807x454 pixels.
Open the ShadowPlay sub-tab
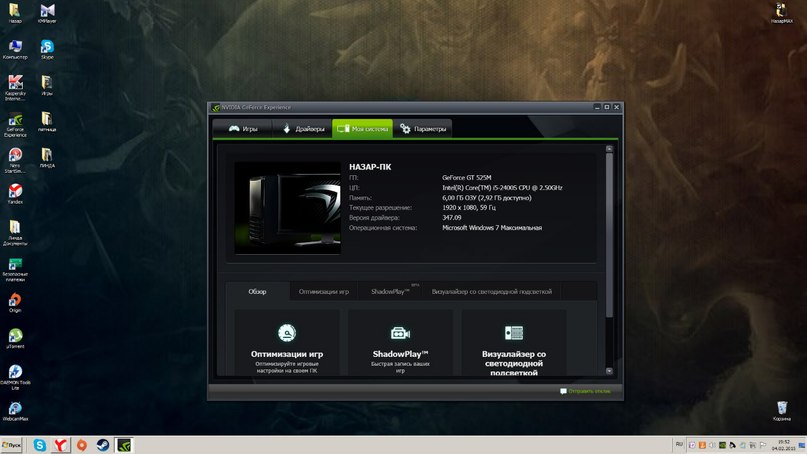coord(390,291)
